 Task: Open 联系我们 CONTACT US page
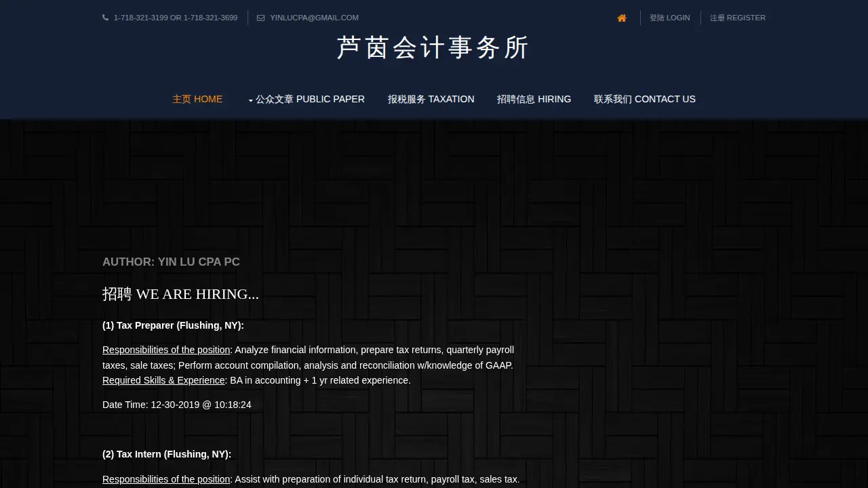[644, 99]
